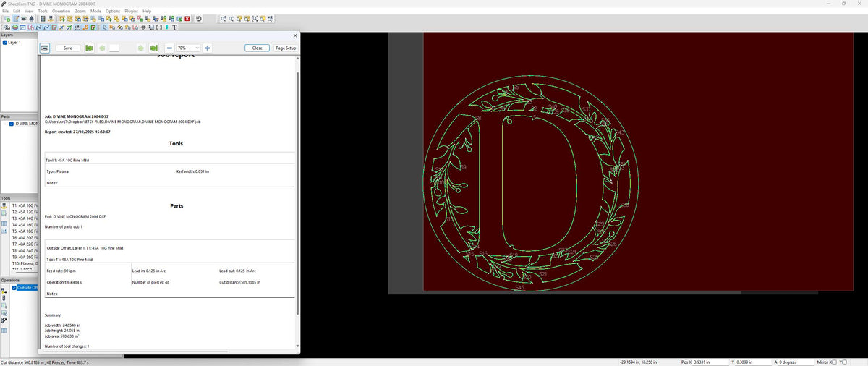Select tool 'T6: 40A 20G' in Tools list
The width and height of the screenshot is (868, 366).
[25, 237]
